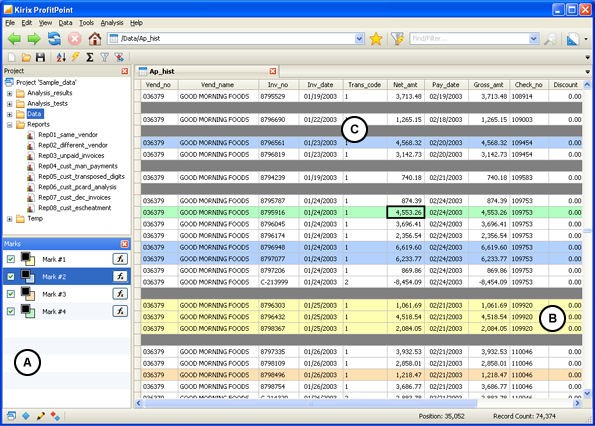
Task: Go forward with the green right arrow
Action: (x=34, y=38)
